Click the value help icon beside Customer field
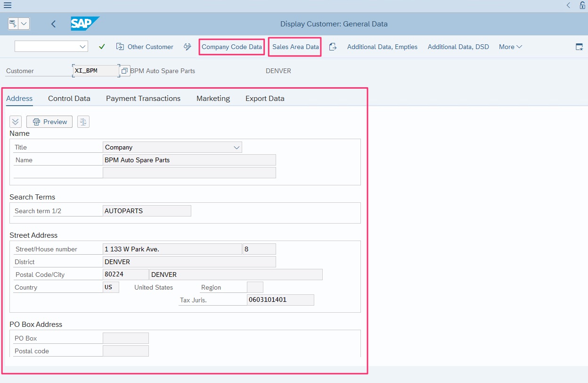This screenshot has height=383, width=588. tap(124, 71)
